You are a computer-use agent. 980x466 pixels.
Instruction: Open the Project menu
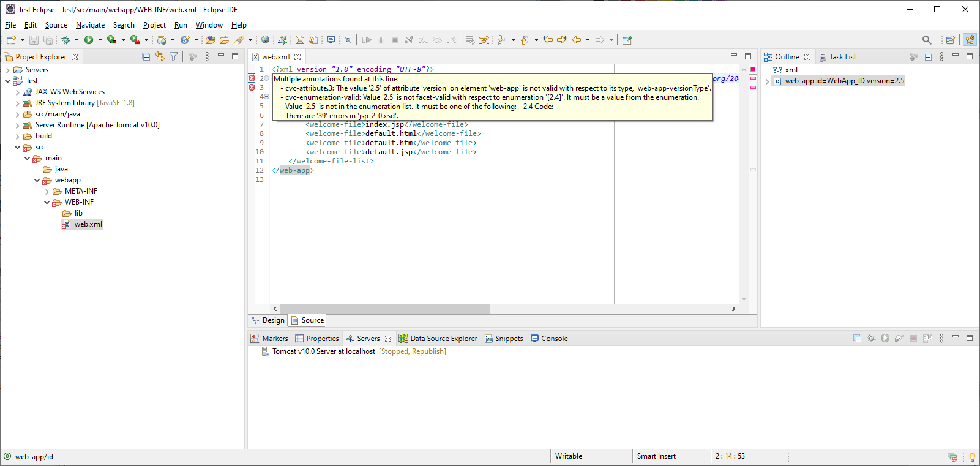click(x=154, y=25)
